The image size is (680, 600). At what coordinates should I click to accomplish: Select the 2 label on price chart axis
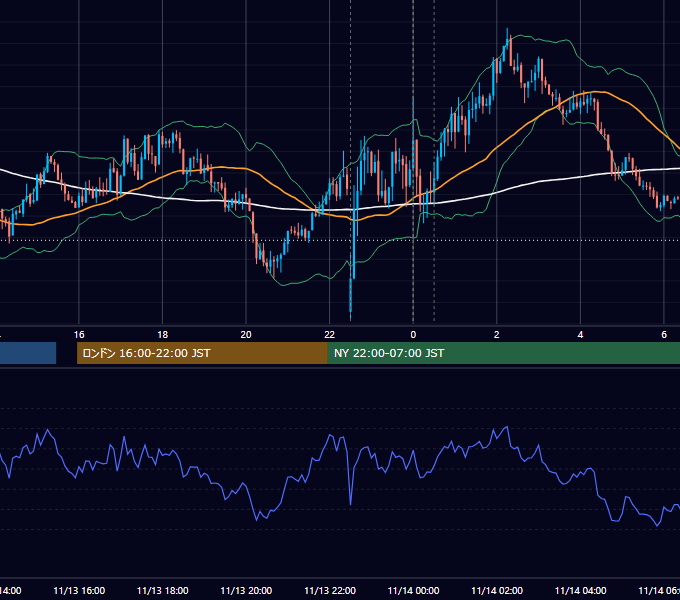(x=497, y=335)
